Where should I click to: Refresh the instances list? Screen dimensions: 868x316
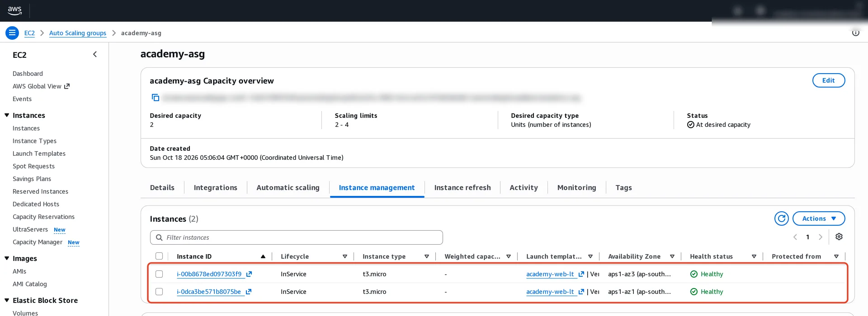781,218
